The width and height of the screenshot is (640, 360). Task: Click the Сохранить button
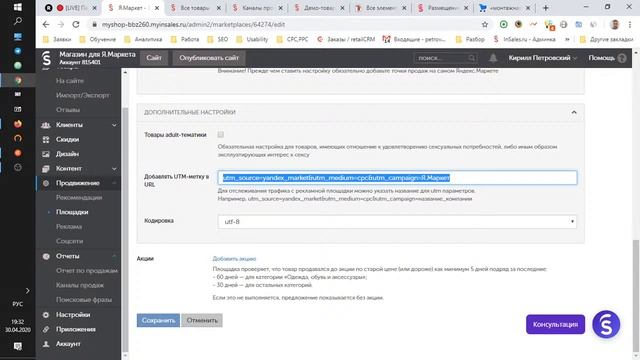[158, 320]
